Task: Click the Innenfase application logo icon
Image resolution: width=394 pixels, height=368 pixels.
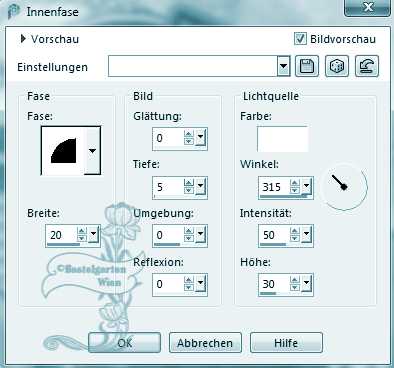Action: [14, 12]
